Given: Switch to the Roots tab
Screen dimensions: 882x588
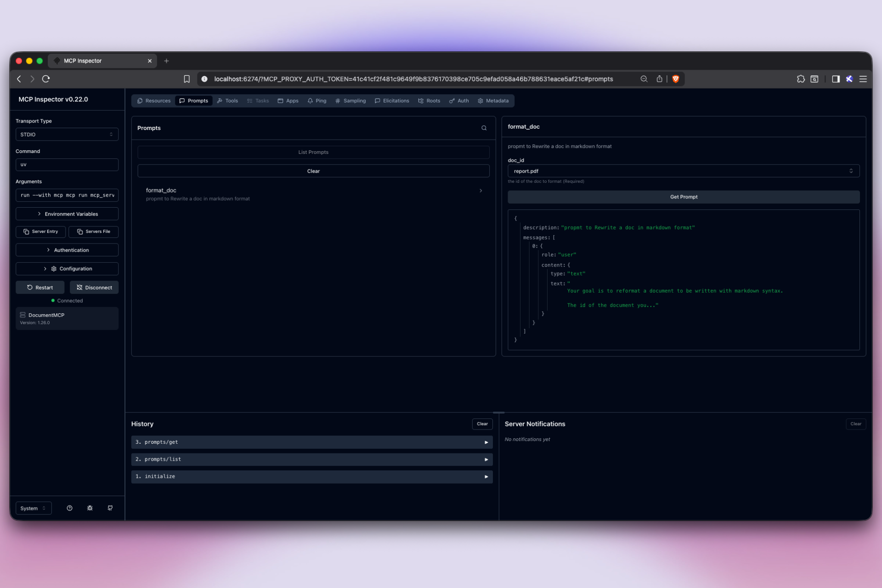Looking at the screenshot, I should [x=429, y=101].
